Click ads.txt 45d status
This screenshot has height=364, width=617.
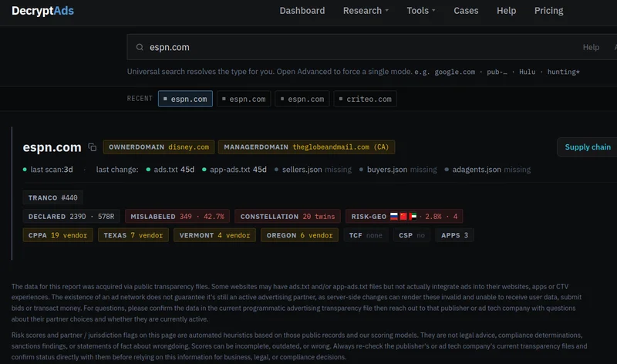click(x=170, y=170)
